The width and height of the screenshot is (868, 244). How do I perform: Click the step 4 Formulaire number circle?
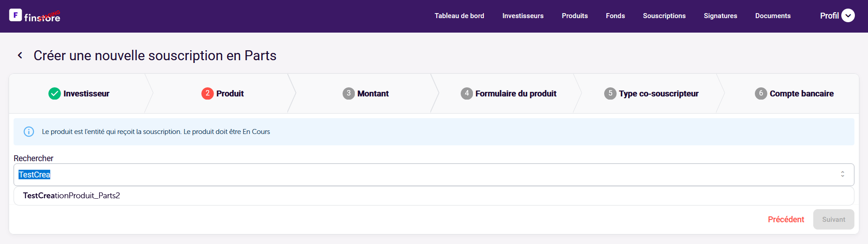(x=467, y=94)
